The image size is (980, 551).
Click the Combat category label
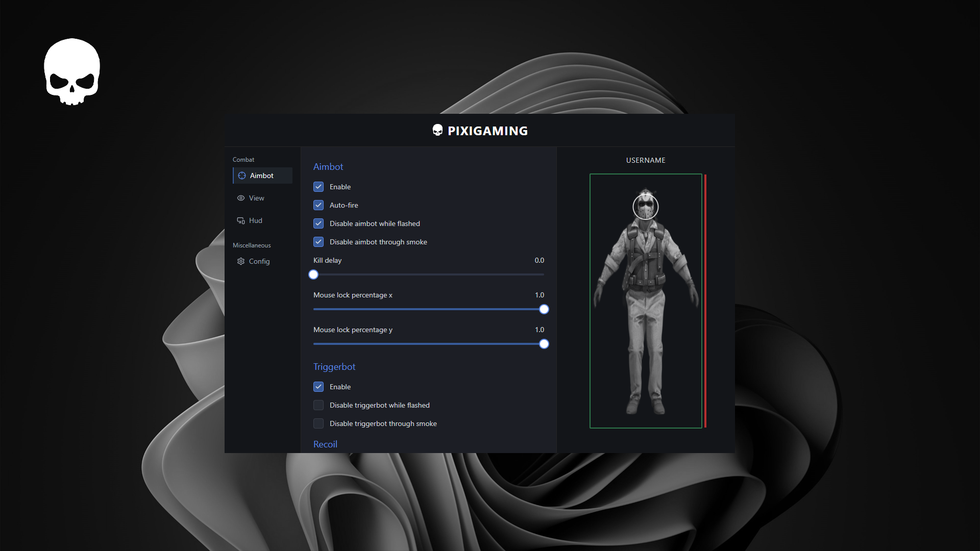coord(243,160)
